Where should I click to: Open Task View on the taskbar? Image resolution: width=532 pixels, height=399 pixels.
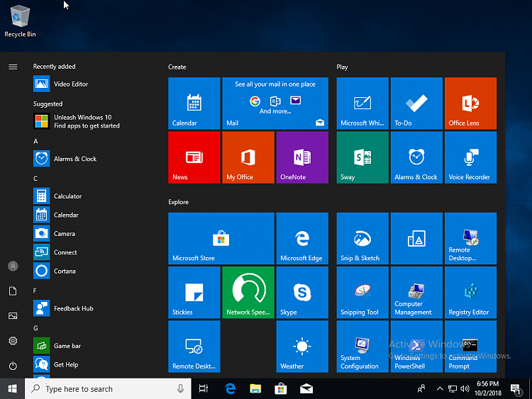click(x=204, y=389)
